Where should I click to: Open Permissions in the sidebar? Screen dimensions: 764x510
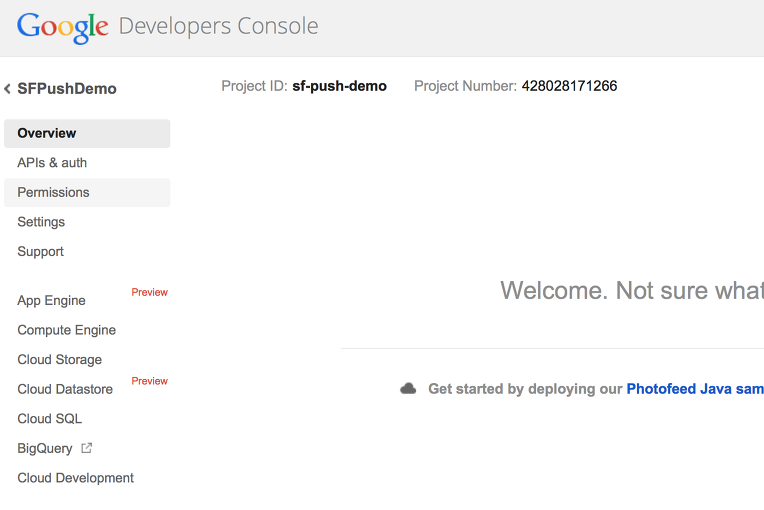coord(87,192)
